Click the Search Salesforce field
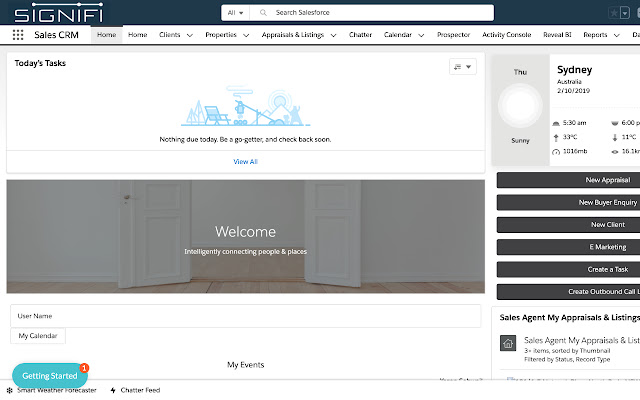This screenshot has height=400, width=640. click(x=371, y=13)
